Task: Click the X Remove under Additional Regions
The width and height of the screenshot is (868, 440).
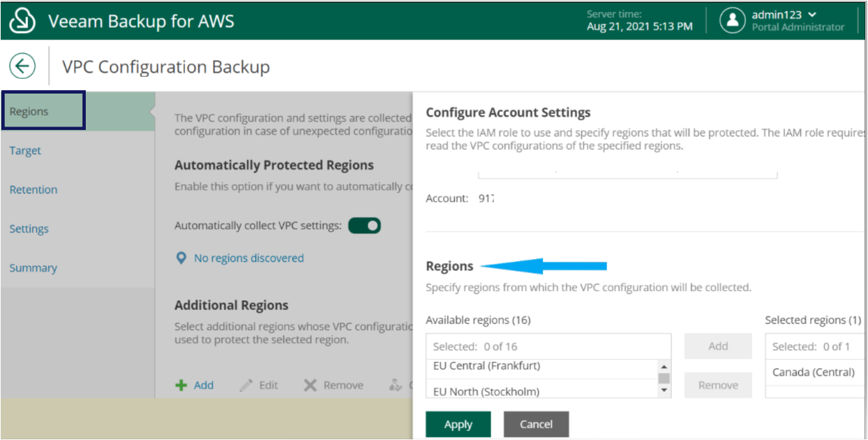Action: point(334,385)
